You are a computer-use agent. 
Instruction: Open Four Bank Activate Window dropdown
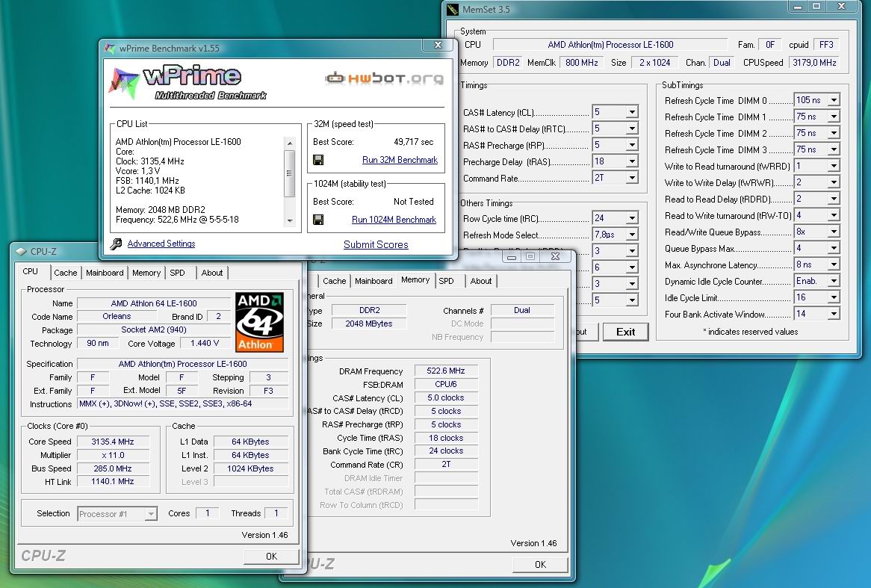coord(834,314)
